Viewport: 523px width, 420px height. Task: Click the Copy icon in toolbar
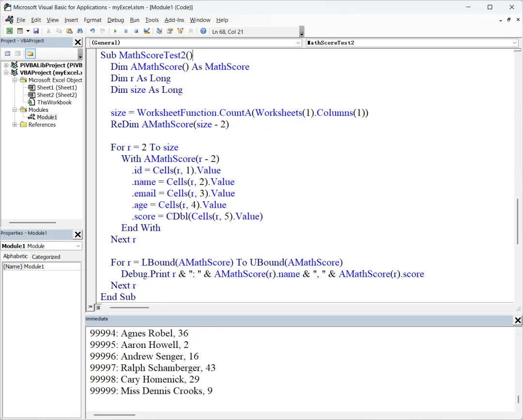59,31
